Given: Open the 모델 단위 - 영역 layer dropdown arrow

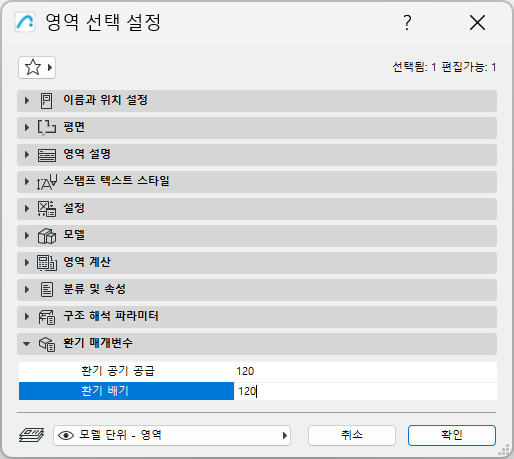Looking at the screenshot, I should pyautogui.click(x=284, y=435).
